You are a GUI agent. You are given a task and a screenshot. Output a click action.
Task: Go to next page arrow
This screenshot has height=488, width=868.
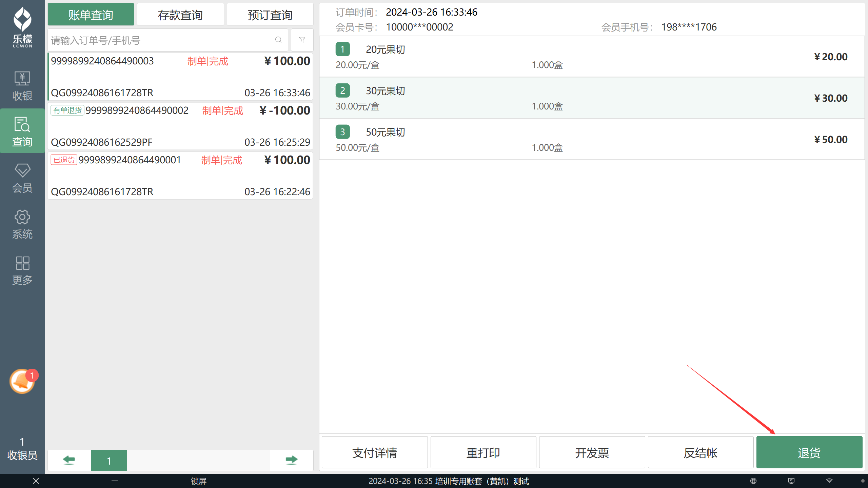click(292, 460)
